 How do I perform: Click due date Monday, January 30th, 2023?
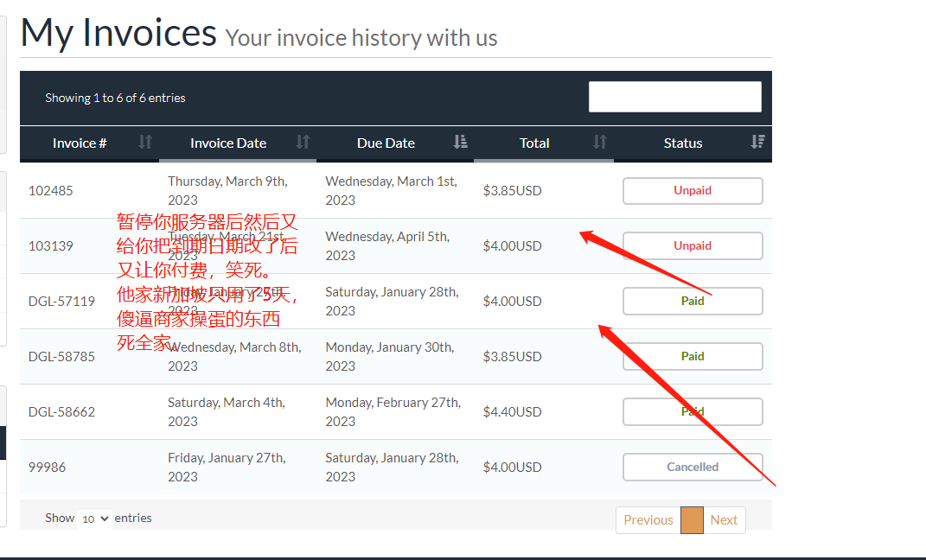click(x=390, y=356)
